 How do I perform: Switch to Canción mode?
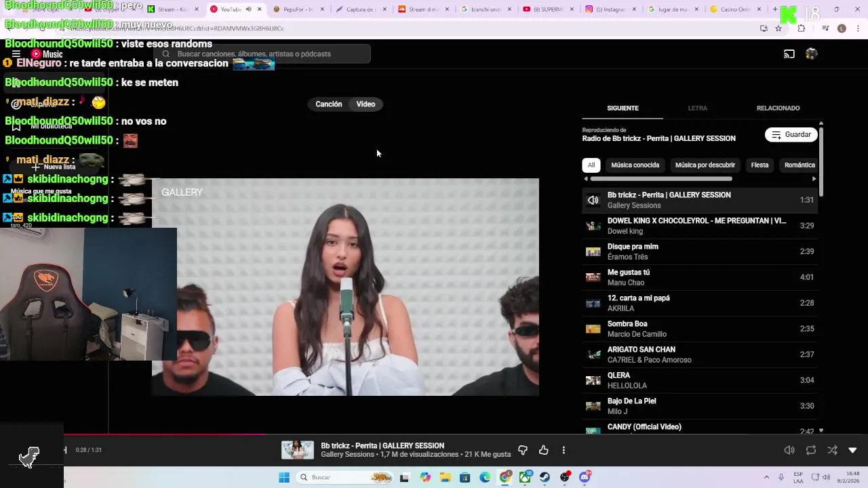329,104
